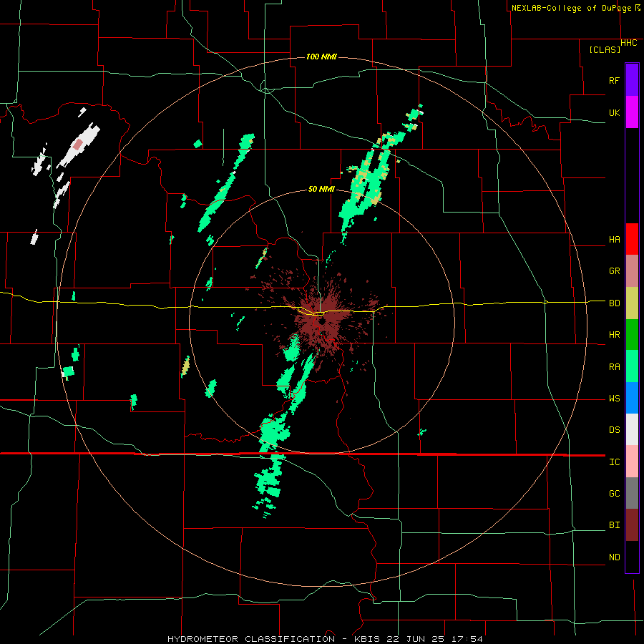Viewport: 644px width, 644px height.
Task: Click the HHC product label
Action: pos(629,43)
